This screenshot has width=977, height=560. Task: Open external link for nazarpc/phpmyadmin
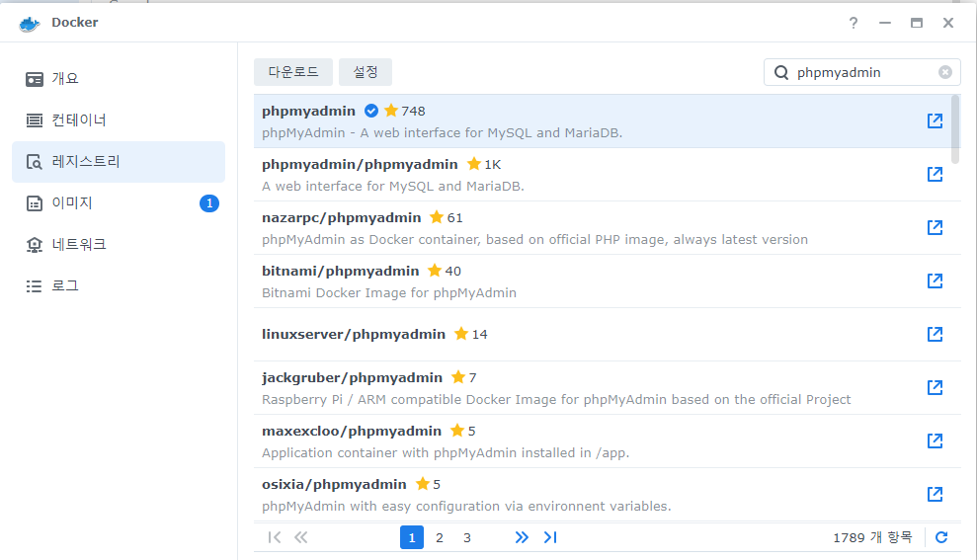pyautogui.click(x=935, y=227)
